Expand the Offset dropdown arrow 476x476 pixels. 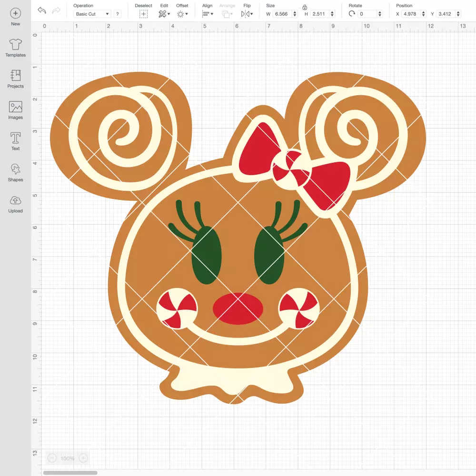tap(187, 14)
